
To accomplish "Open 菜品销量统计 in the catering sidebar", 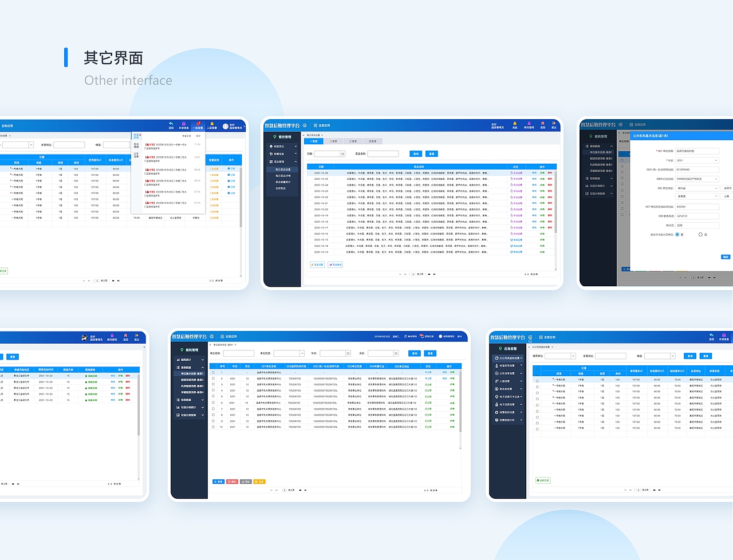I will pos(283,182).
